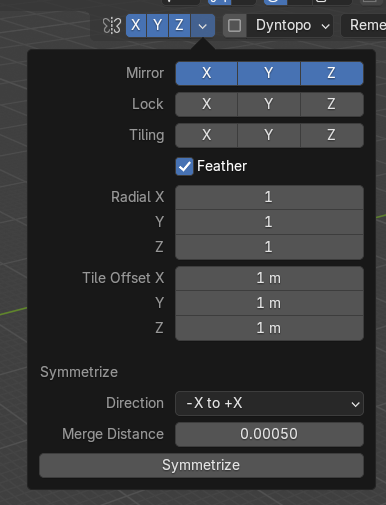Click the Tile Offset Y field
This screenshot has height=505, width=386.
pyautogui.click(x=269, y=303)
